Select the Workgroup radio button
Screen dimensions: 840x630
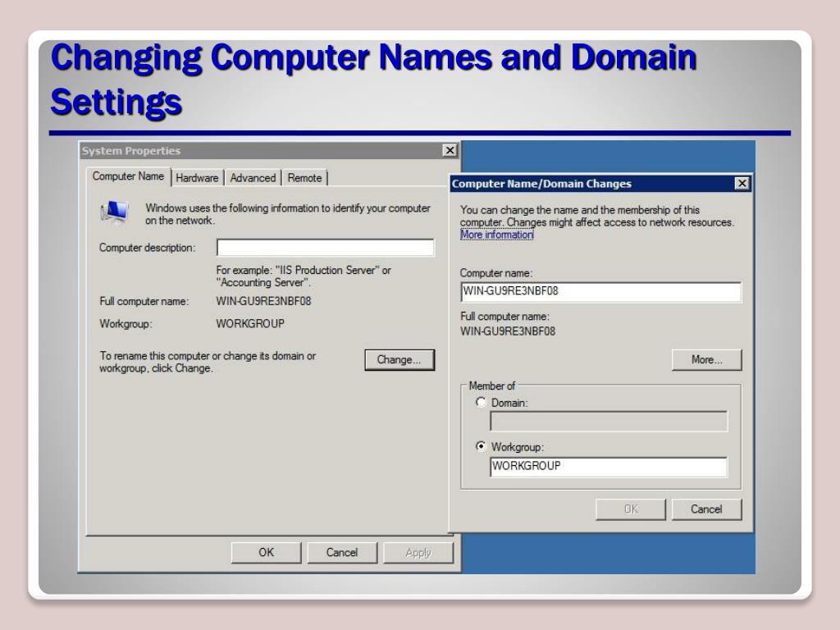(x=482, y=447)
